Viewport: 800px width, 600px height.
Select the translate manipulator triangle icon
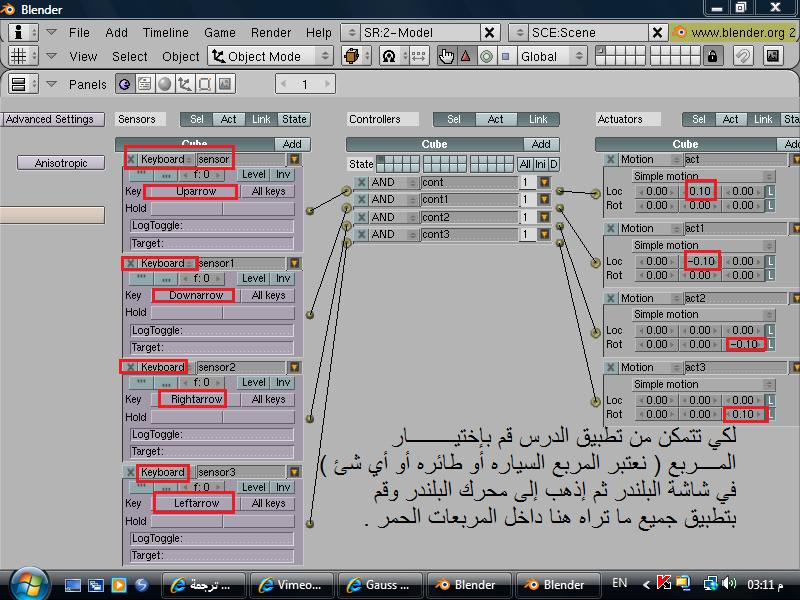(466, 56)
